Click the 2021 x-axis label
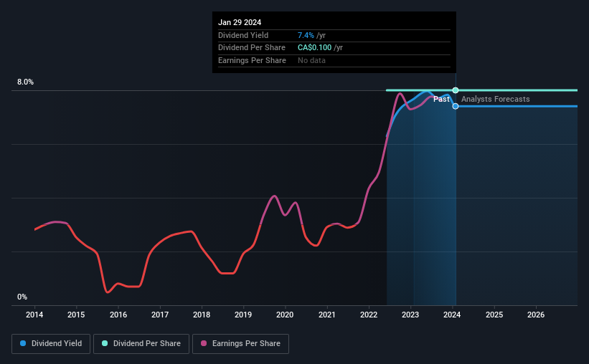Viewport: 589px width, 364px height. point(327,315)
